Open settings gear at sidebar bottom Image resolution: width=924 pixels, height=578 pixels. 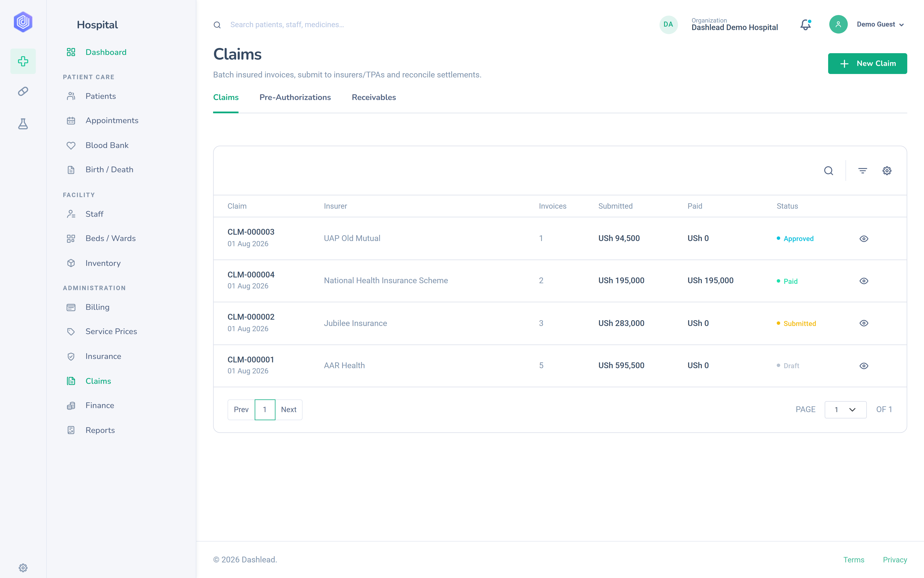[x=23, y=568]
